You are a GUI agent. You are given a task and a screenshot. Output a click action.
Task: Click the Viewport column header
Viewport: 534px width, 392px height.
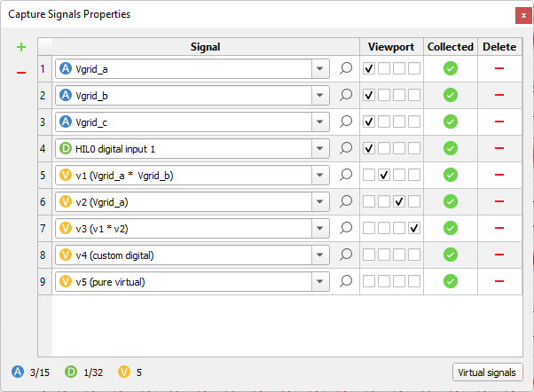pyautogui.click(x=390, y=46)
